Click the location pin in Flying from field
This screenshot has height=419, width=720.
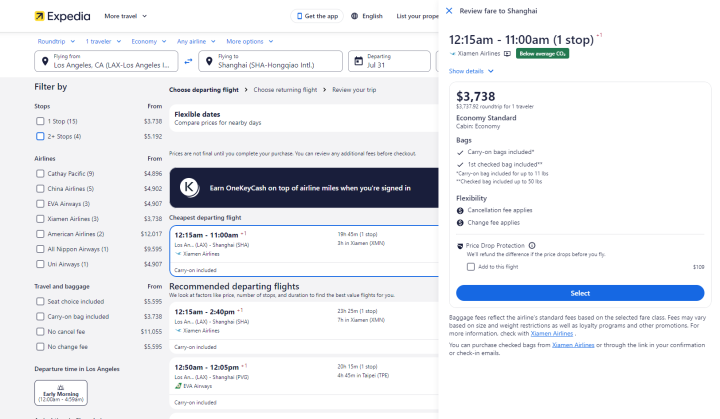pyautogui.click(x=45, y=61)
